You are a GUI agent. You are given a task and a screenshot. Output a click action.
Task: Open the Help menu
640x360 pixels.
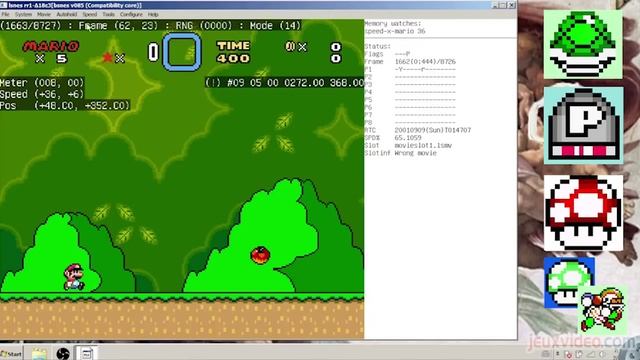(153, 14)
